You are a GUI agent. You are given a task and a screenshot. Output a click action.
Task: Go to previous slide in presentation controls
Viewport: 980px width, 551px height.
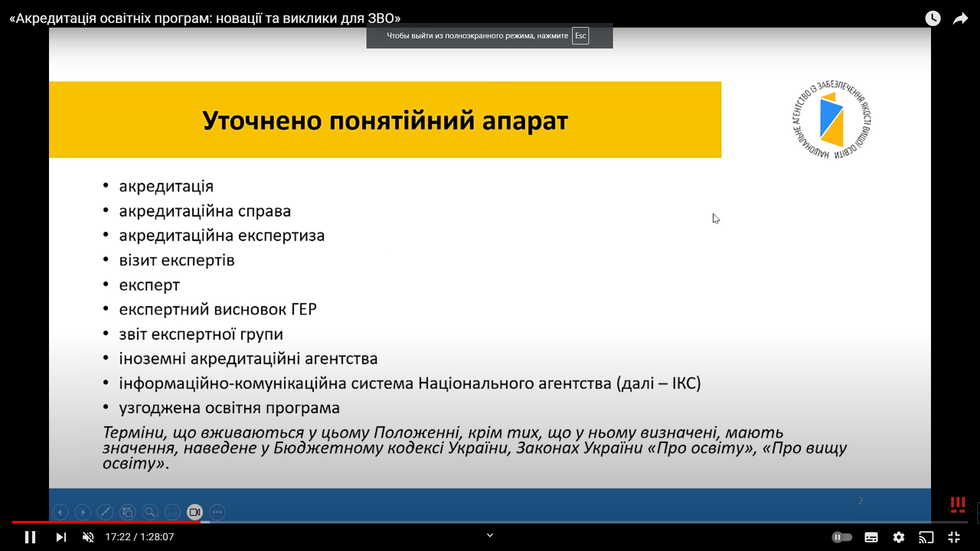pos(60,512)
